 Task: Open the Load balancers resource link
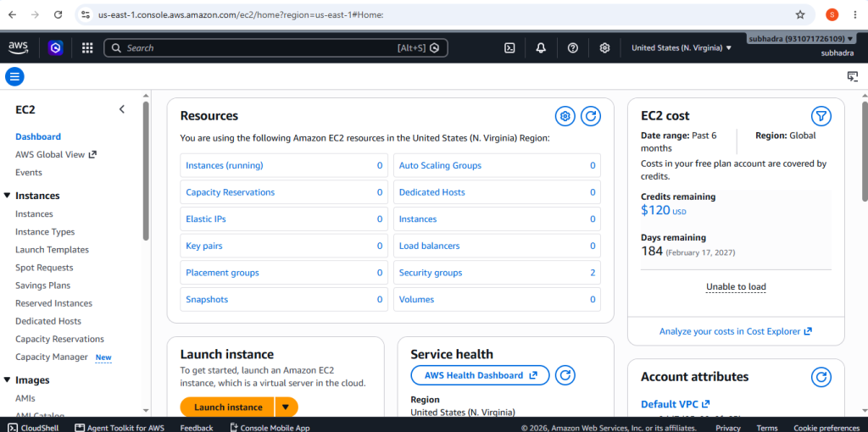pos(430,246)
